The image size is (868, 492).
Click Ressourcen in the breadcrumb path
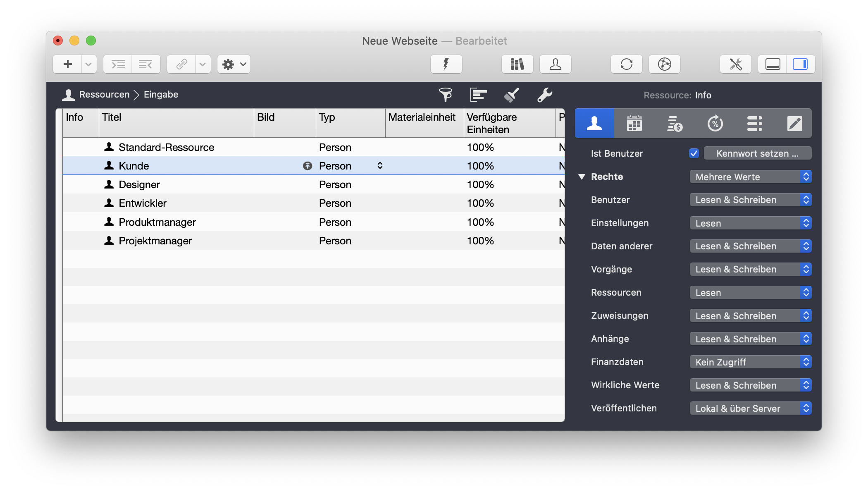[104, 95]
